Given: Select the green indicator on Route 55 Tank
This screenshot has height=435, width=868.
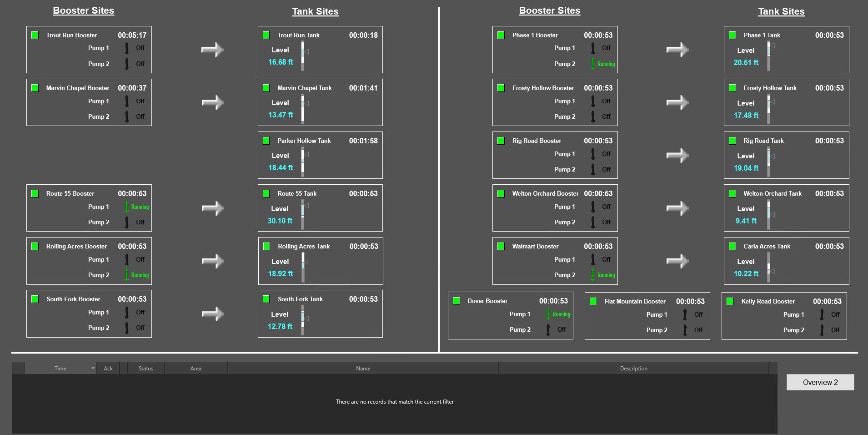Looking at the screenshot, I should (x=266, y=193).
